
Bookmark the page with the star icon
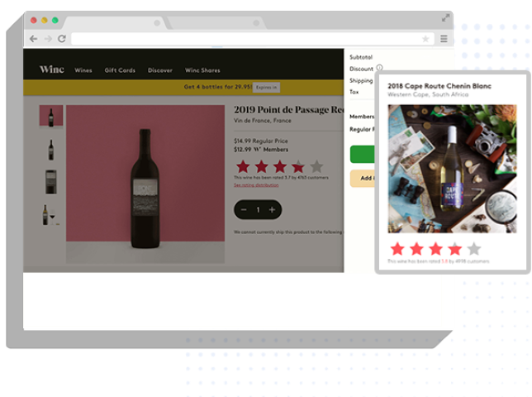click(x=425, y=39)
